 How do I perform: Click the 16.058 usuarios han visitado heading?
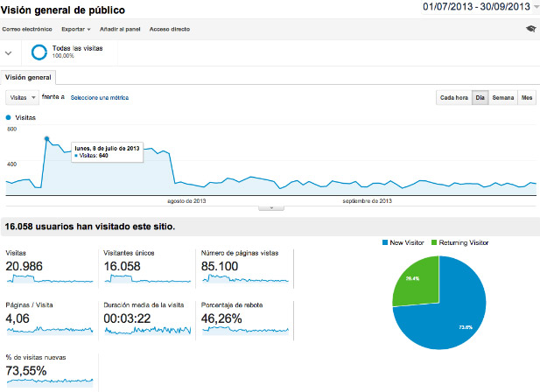(x=90, y=227)
